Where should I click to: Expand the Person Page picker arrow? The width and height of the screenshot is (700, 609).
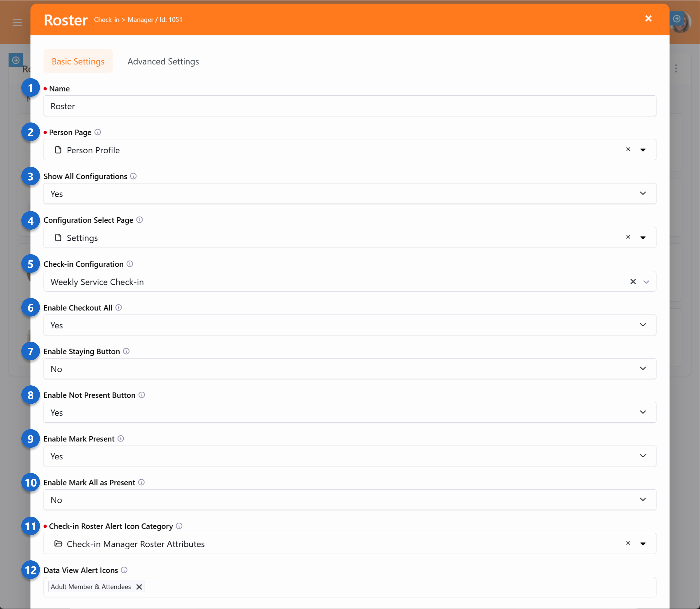click(643, 150)
